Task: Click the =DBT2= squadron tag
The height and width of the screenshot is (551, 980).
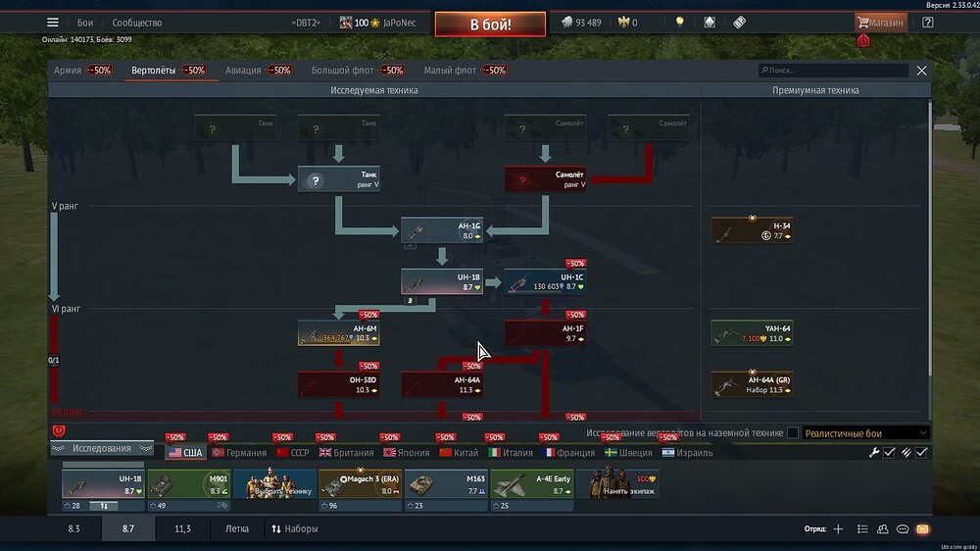Action: 306,23
